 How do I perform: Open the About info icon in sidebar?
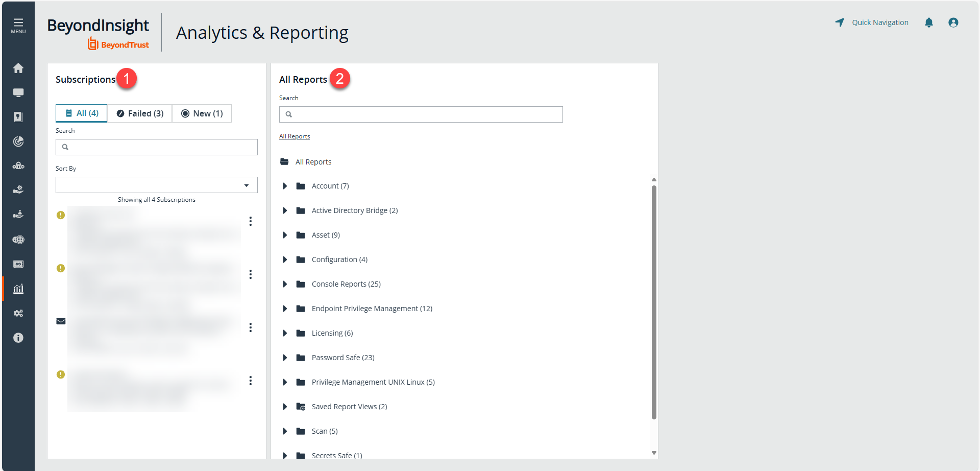pos(18,338)
